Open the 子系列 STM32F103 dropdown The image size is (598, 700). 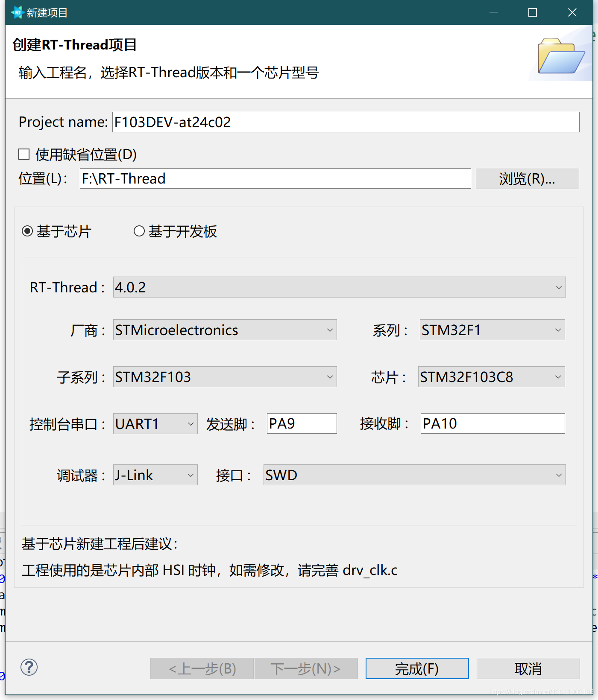coord(225,377)
